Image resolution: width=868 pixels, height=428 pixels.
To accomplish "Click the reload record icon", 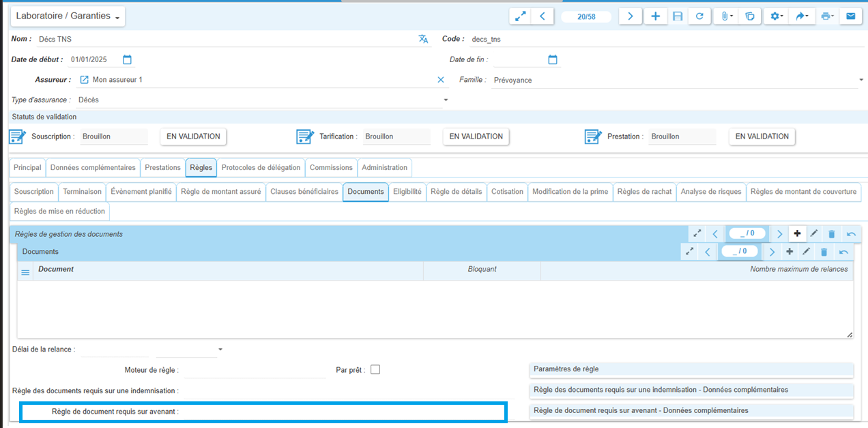I will 699,16.
